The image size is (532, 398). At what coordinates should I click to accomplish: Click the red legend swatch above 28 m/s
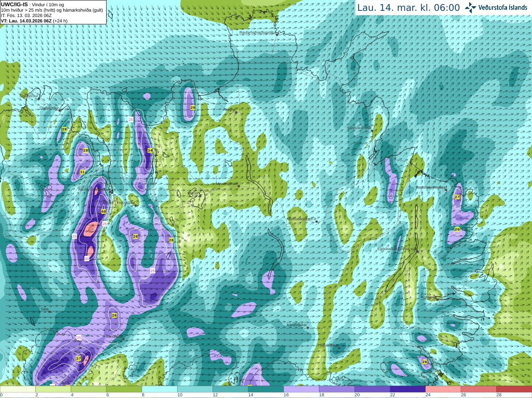(514, 389)
